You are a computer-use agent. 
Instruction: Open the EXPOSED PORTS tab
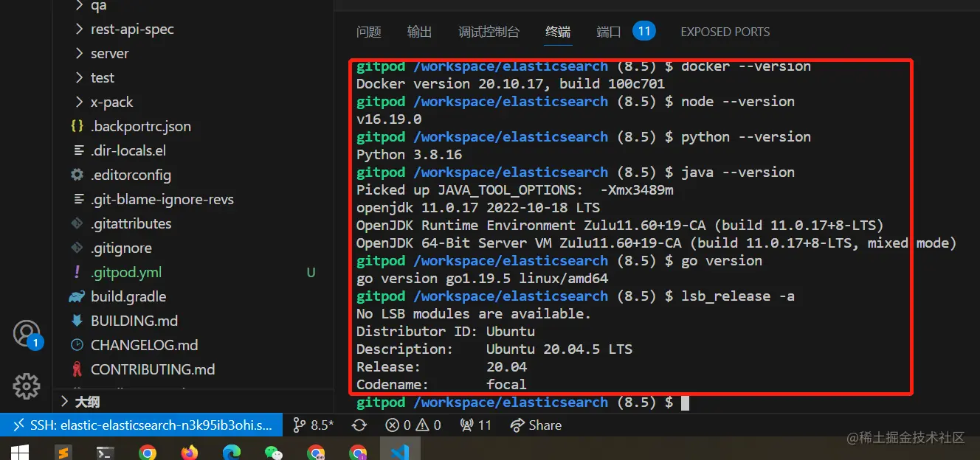click(725, 32)
